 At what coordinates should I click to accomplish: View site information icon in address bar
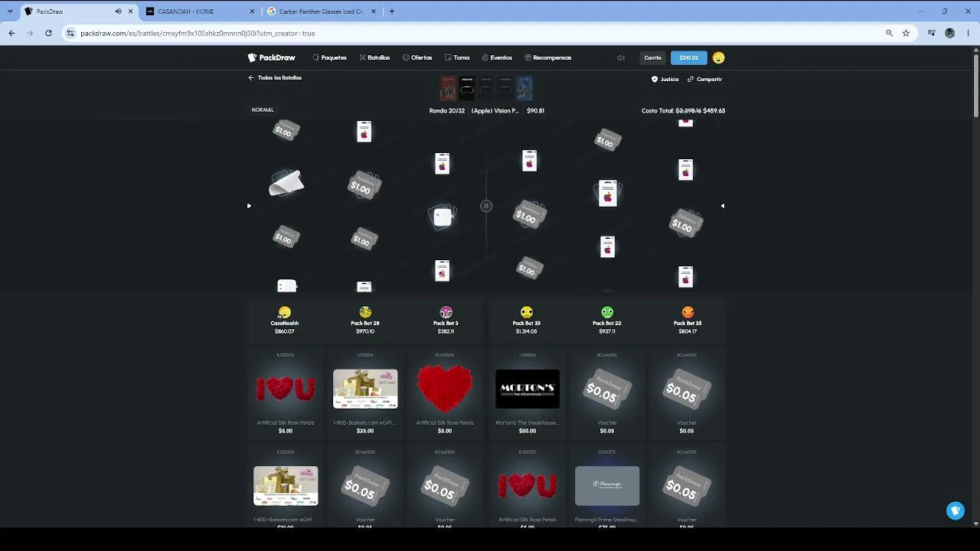(70, 33)
